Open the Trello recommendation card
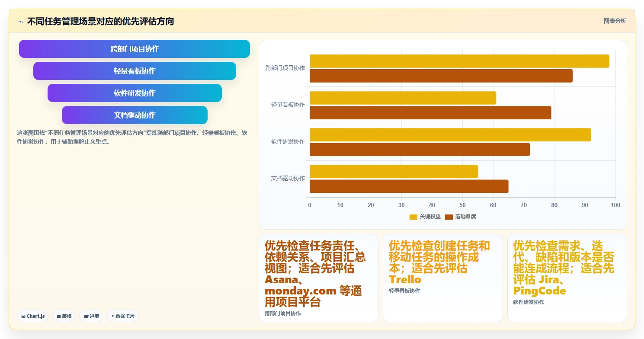644x339 pixels. click(442, 278)
